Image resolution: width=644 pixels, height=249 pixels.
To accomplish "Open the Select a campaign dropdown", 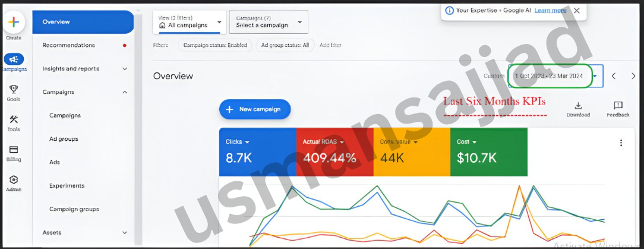I will click(269, 22).
